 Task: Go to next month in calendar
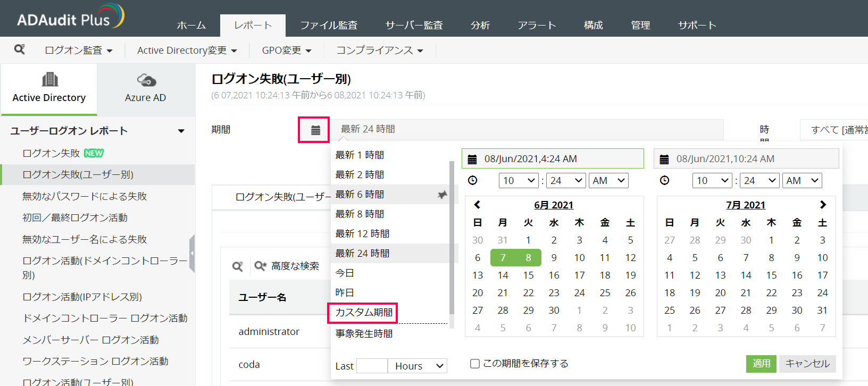pyautogui.click(x=822, y=205)
